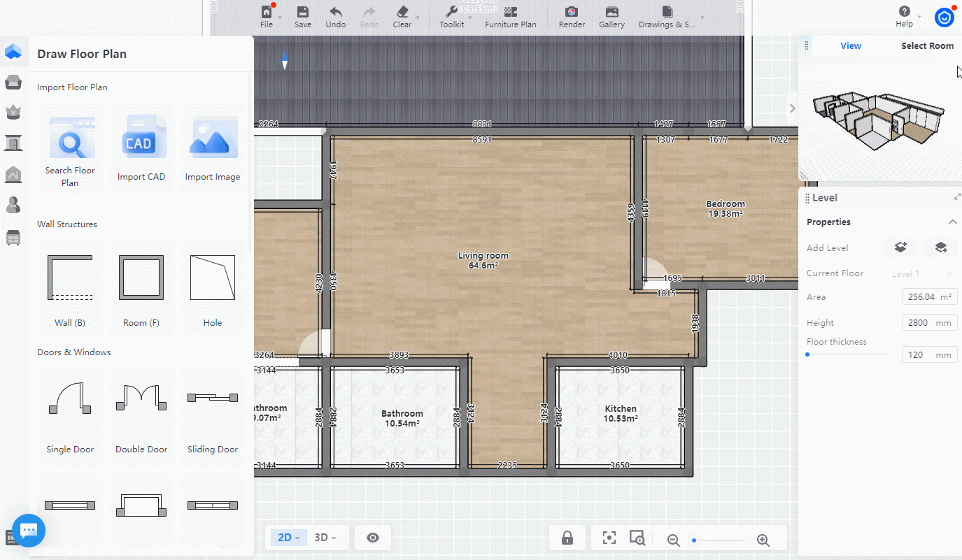Choose Search Floor Plan
This screenshot has height=560, width=962.
[70, 150]
